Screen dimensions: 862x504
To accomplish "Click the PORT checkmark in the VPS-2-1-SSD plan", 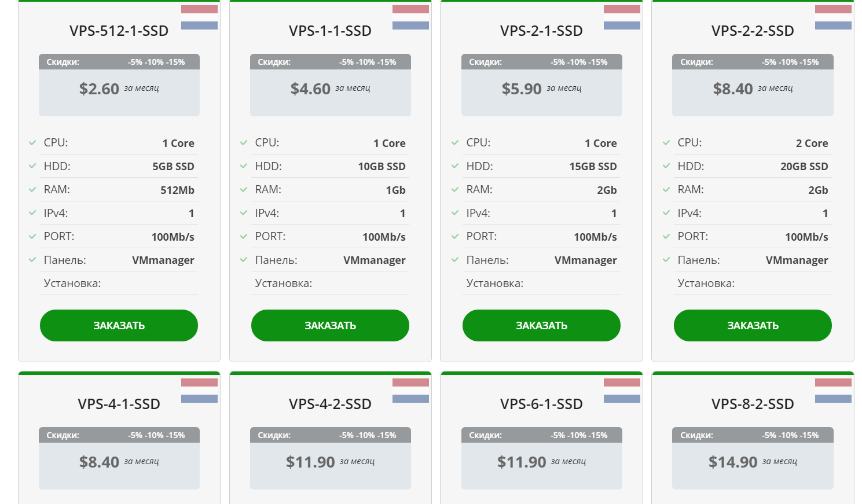I will 455,236.
